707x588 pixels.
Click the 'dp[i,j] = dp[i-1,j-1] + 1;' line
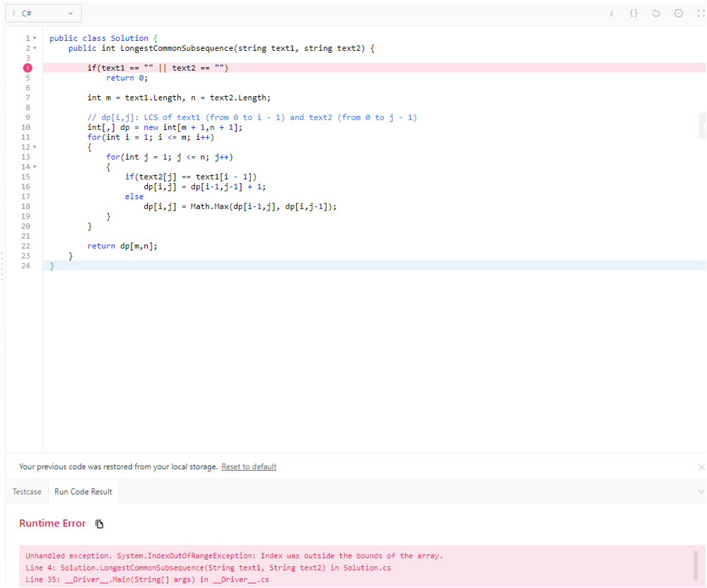coord(205,187)
